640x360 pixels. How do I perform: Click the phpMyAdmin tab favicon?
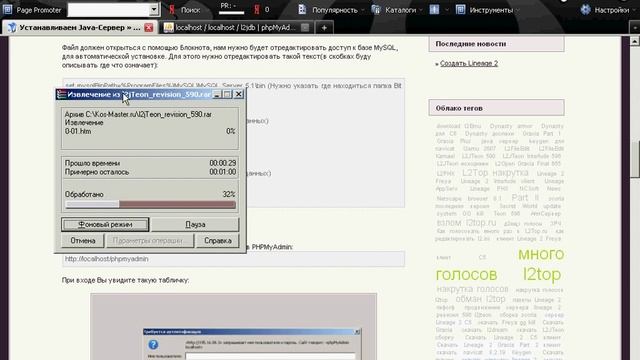169,27
